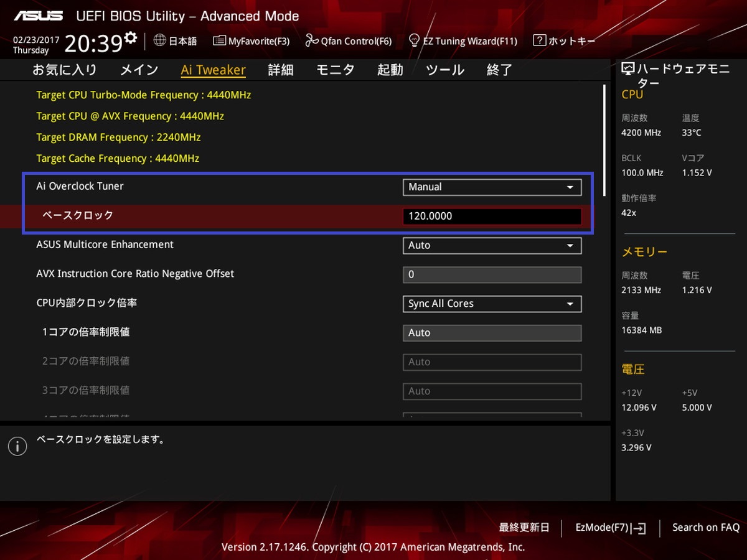
Task: Click the 33°C temperature value
Action: click(x=692, y=133)
